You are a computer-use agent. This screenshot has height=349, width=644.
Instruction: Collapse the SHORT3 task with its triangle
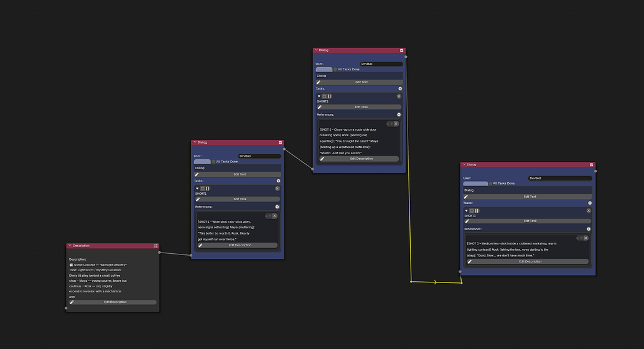coord(466,211)
